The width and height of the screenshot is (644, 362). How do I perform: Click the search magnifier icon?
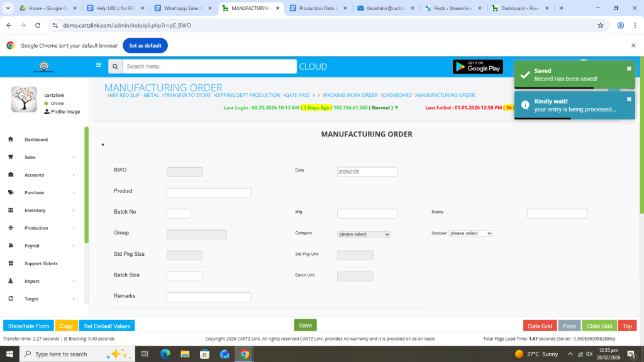[115, 67]
